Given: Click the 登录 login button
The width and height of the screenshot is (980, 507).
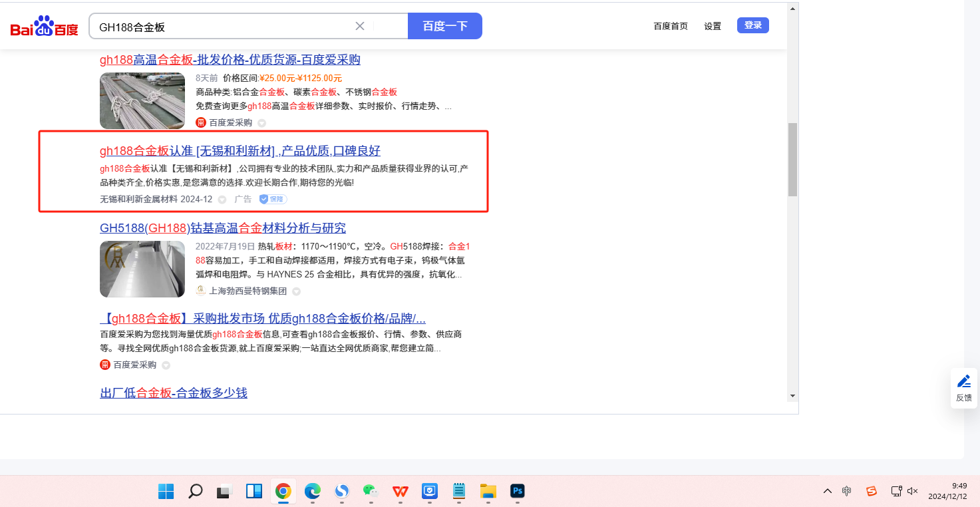Looking at the screenshot, I should pos(752,25).
